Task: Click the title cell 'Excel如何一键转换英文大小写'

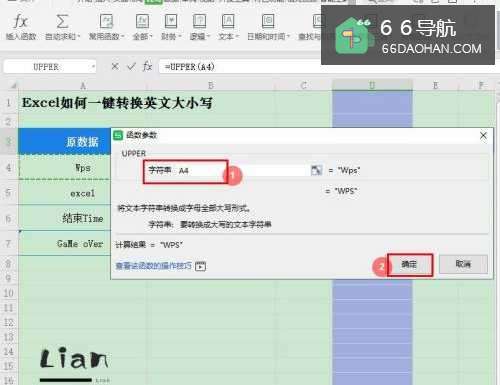Action: pyautogui.click(x=117, y=103)
